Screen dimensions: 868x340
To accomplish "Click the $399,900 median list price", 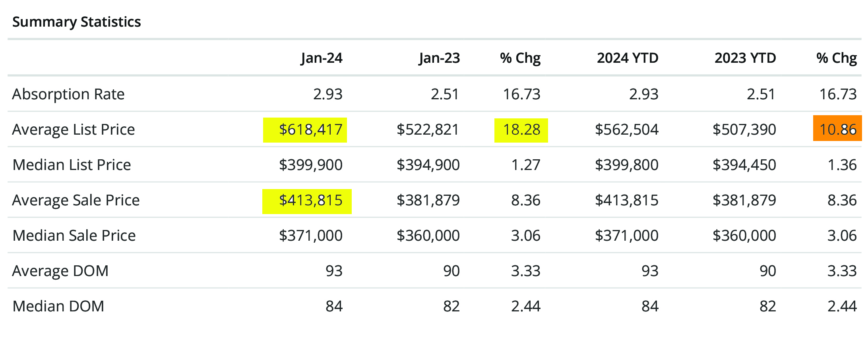I will pyautogui.click(x=310, y=165).
